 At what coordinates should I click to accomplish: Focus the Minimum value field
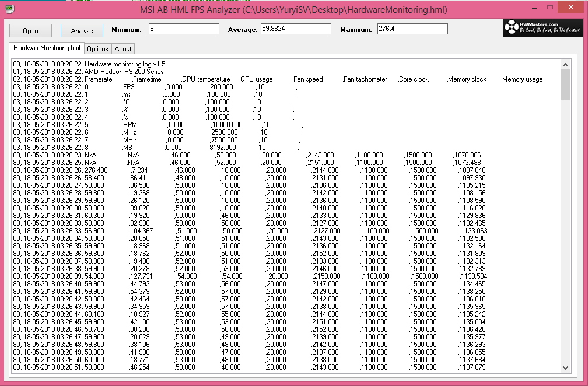184,29
